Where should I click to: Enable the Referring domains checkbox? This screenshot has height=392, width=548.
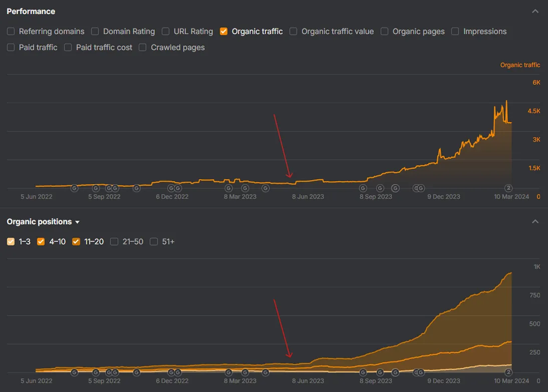11,32
